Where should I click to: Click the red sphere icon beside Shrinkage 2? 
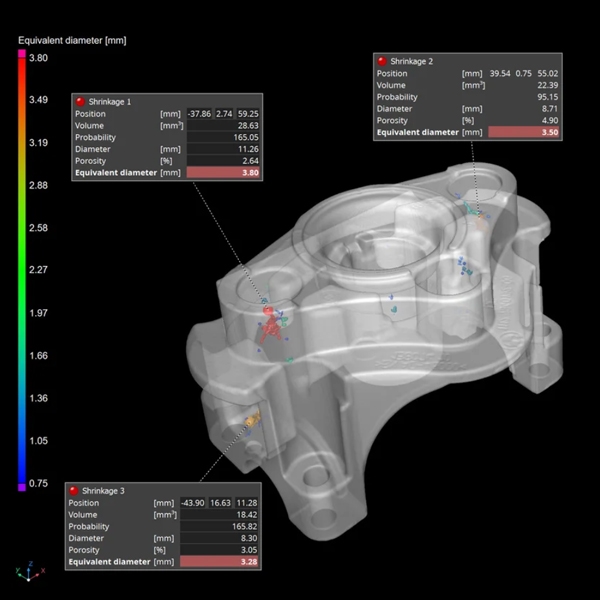[382, 61]
